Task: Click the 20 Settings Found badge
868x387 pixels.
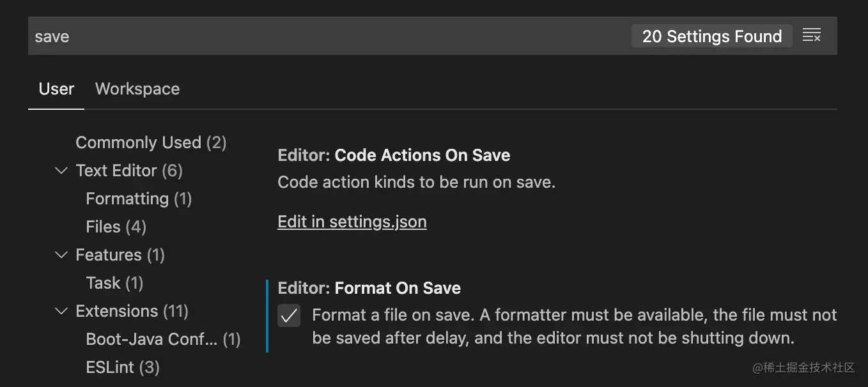Action: click(711, 36)
